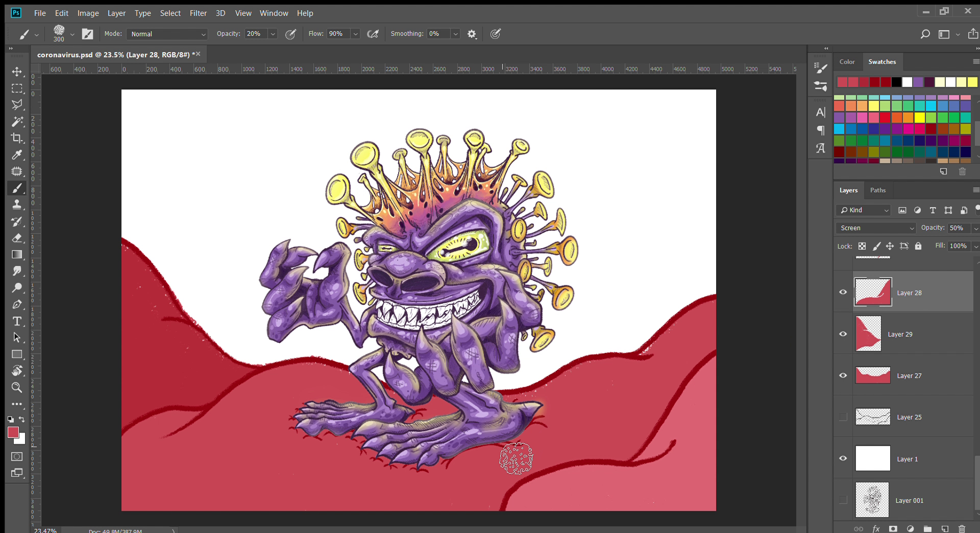The height and width of the screenshot is (533, 980).
Task: Hide Layer 29 visibility eye
Action: 843,334
